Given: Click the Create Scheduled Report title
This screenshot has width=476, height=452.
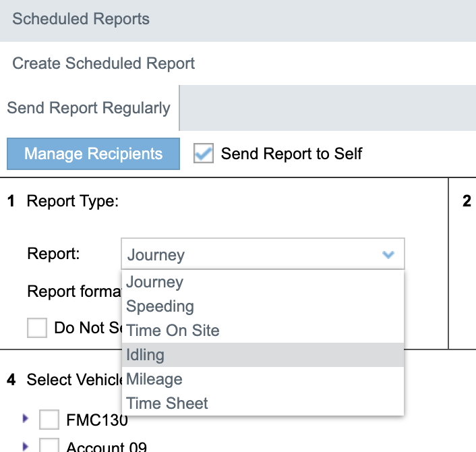Looking at the screenshot, I should click(104, 63).
